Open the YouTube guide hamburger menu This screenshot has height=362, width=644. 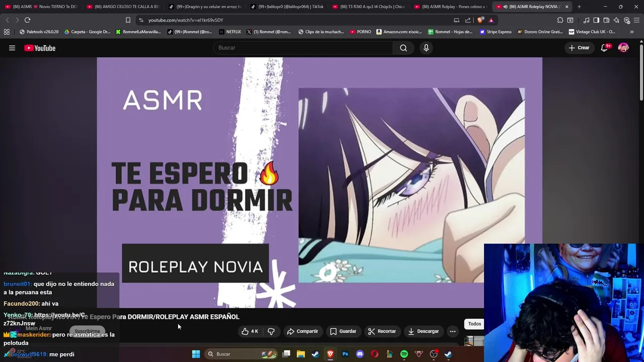click(12, 48)
